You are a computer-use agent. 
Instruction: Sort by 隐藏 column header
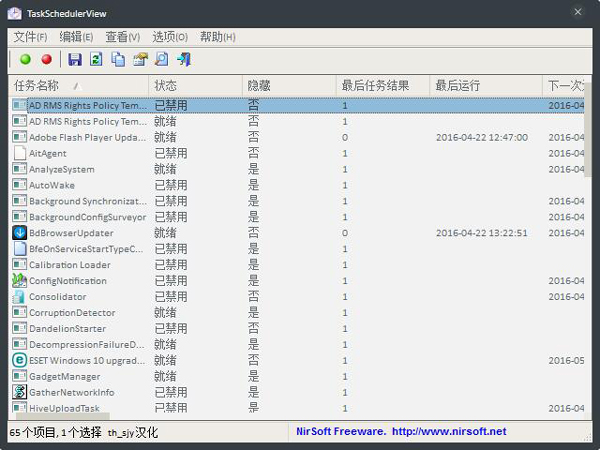point(289,86)
